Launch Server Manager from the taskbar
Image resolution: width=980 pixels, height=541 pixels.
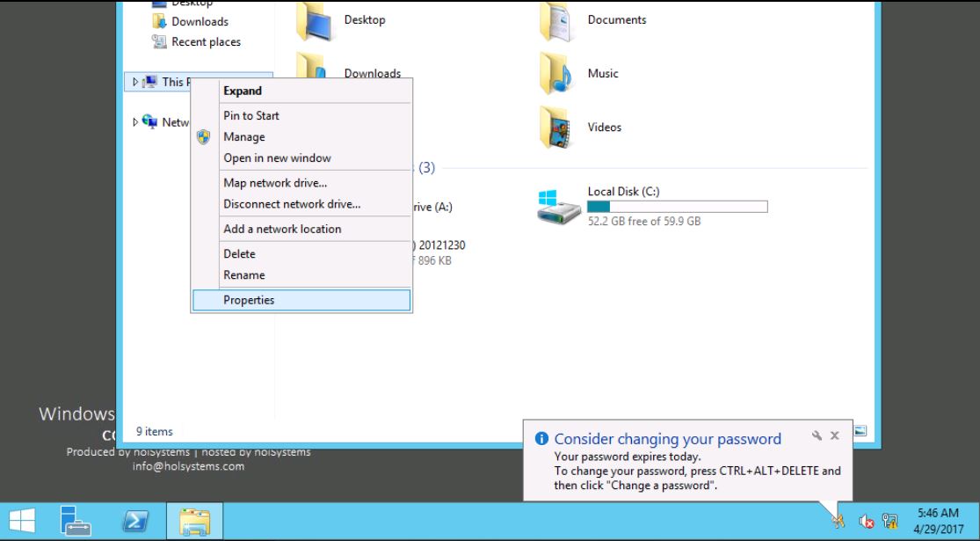pos(76,521)
